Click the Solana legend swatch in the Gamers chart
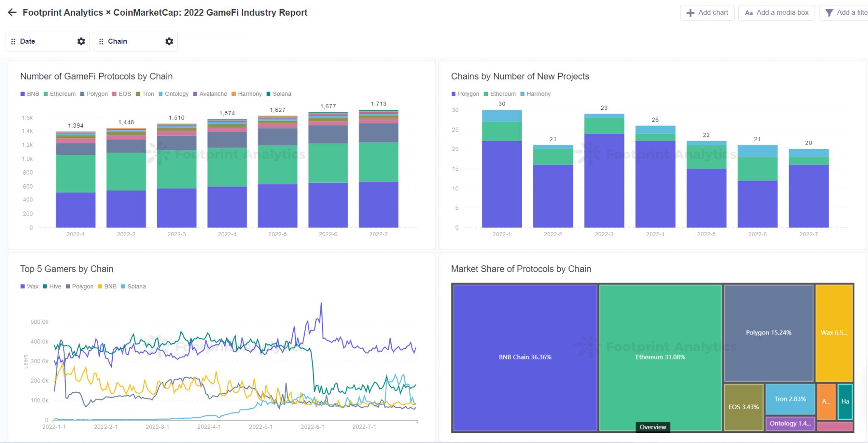Screen dimensions: 868x443 pyautogui.click(x=123, y=287)
